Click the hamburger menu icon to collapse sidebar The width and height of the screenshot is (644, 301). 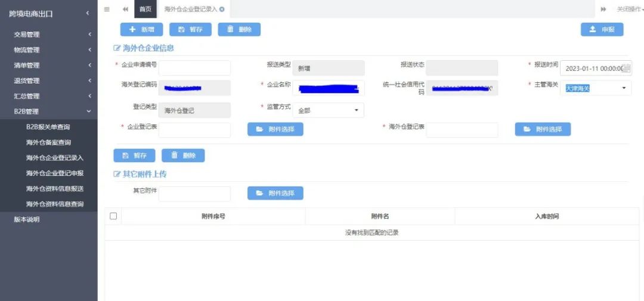[107, 9]
